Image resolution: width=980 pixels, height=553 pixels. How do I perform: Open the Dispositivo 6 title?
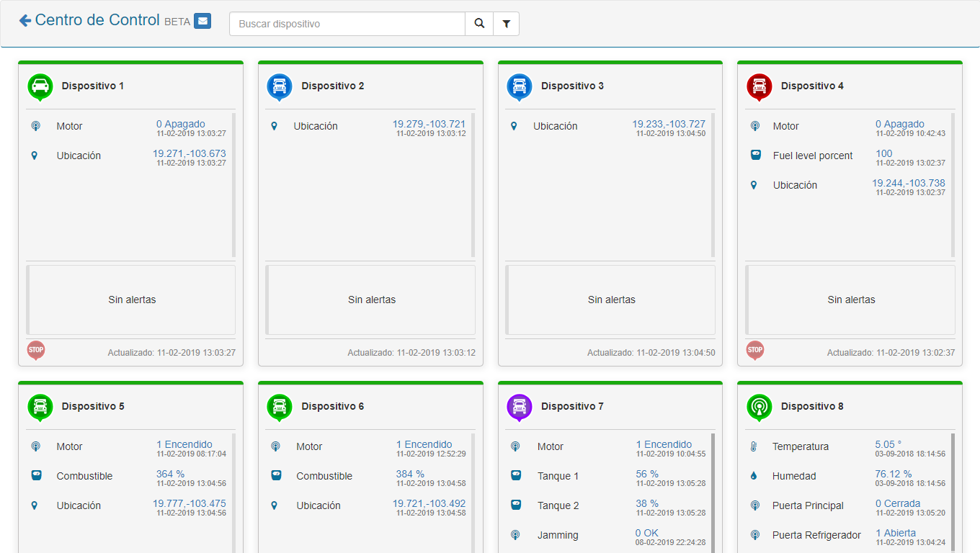coord(332,406)
